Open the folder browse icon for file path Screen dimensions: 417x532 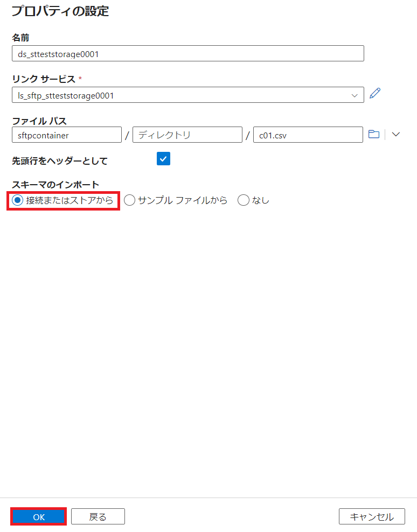pyautogui.click(x=374, y=135)
